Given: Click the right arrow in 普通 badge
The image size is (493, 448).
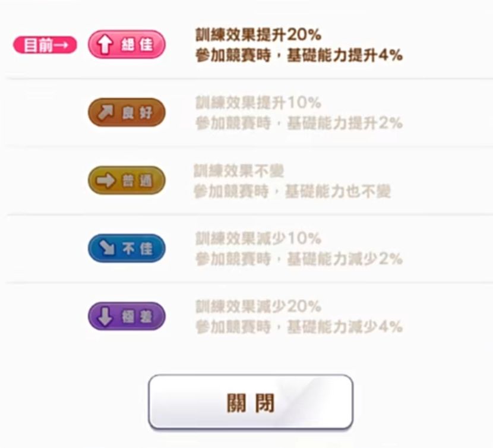Looking at the screenshot, I should point(105,181).
